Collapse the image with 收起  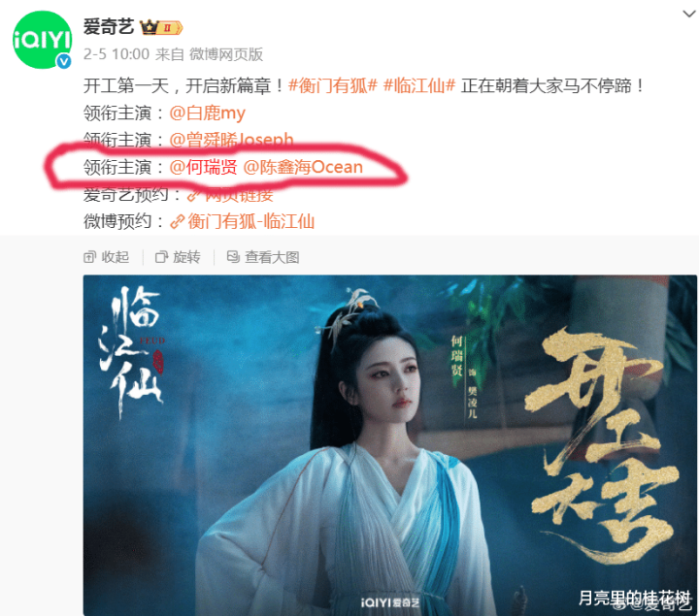(107, 257)
